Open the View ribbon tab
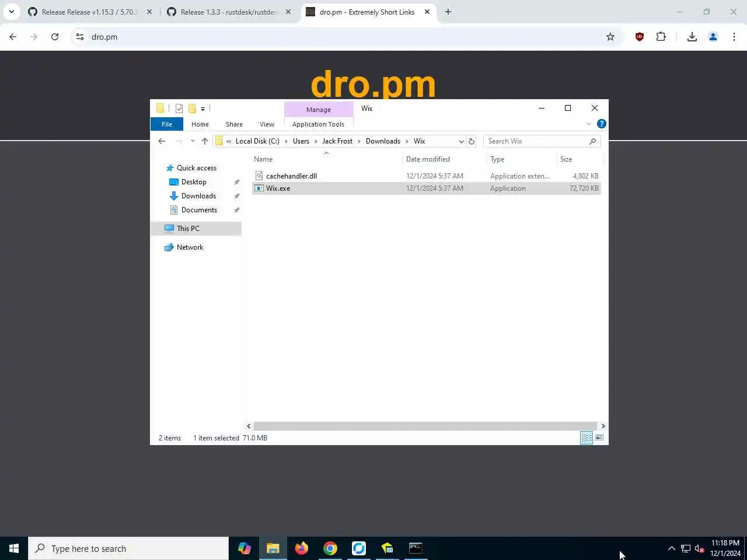747x560 pixels. tap(267, 124)
